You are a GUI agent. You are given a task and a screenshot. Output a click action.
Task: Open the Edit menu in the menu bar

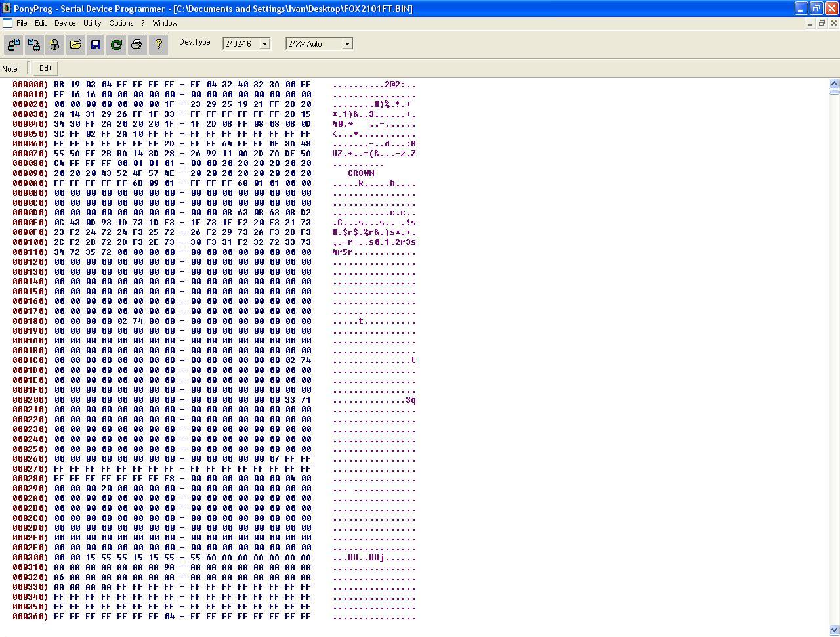[x=41, y=23]
